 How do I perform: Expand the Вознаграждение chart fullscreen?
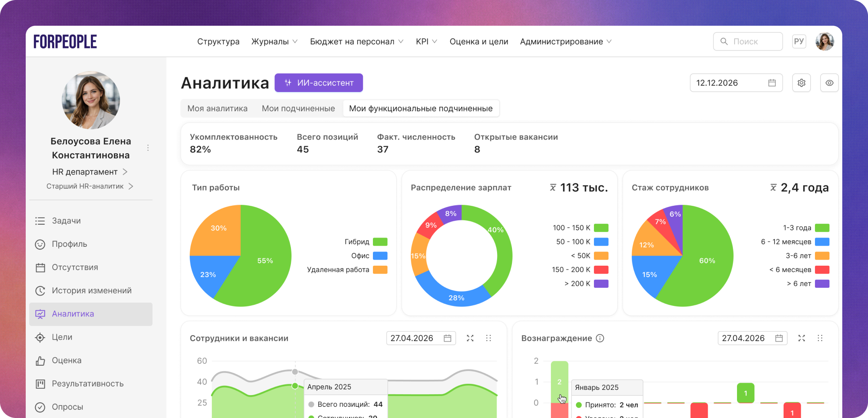(801, 338)
